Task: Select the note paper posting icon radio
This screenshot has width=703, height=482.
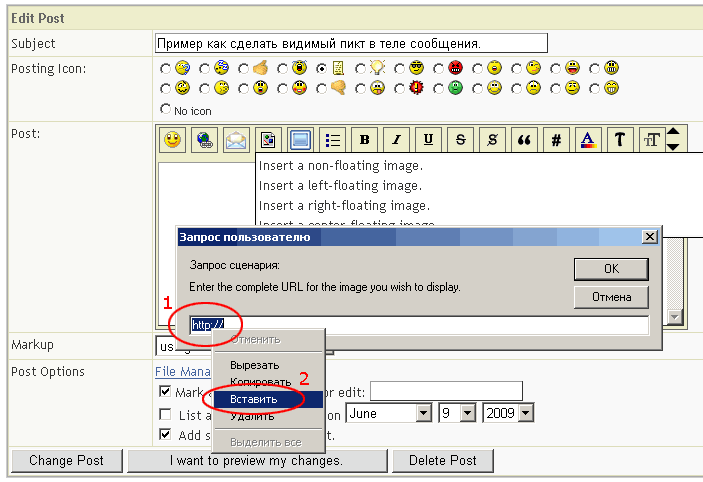Action: pyautogui.click(x=321, y=69)
